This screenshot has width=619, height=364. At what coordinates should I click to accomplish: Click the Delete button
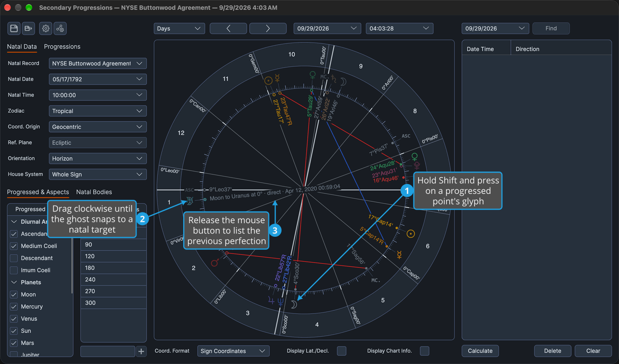(x=553, y=351)
